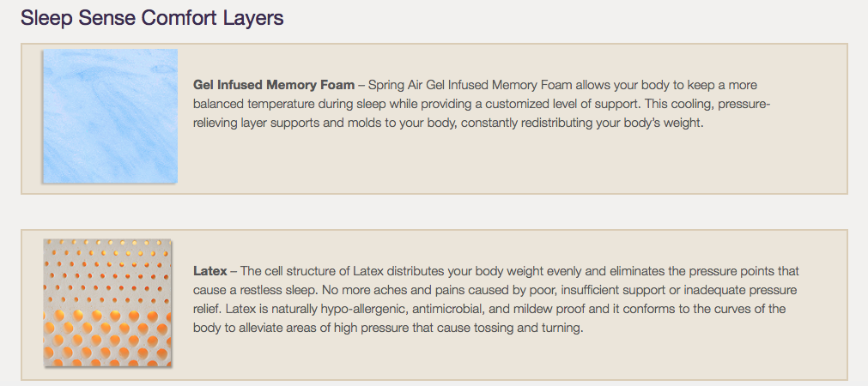Click the perforated latex foam image
The width and height of the screenshot is (868, 386).
pos(107,303)
